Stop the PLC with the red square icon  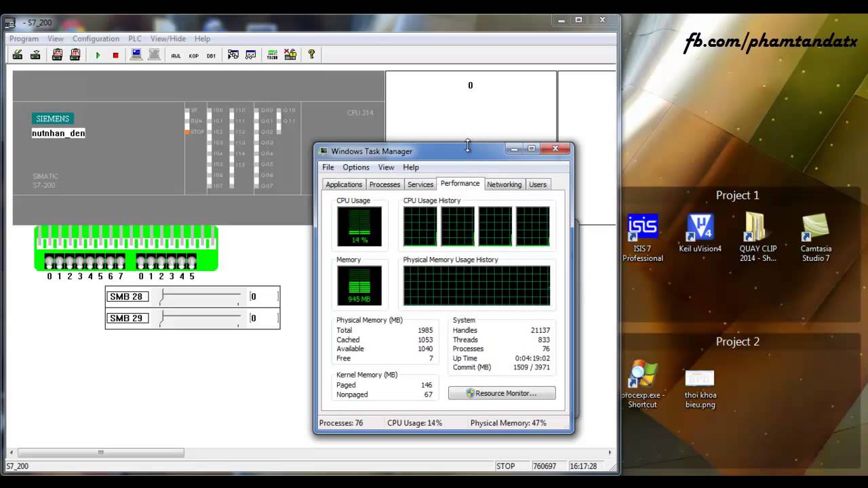[x=115, y=55]
